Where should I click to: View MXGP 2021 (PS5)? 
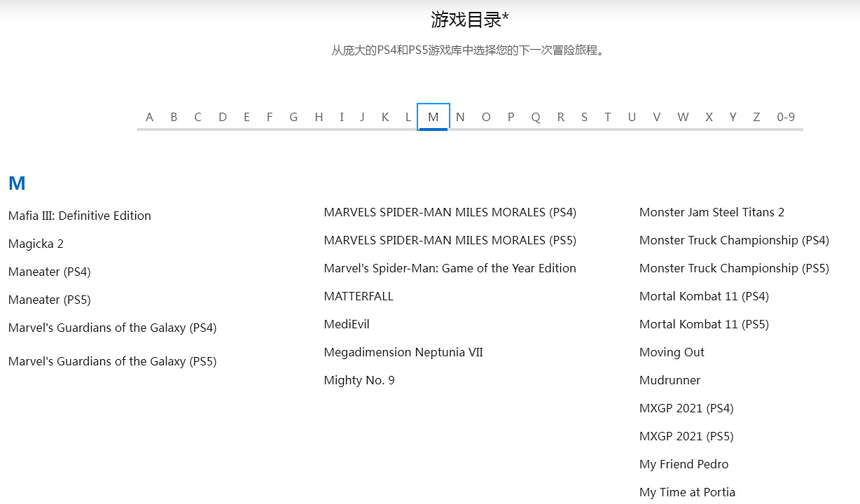point(686,436)
